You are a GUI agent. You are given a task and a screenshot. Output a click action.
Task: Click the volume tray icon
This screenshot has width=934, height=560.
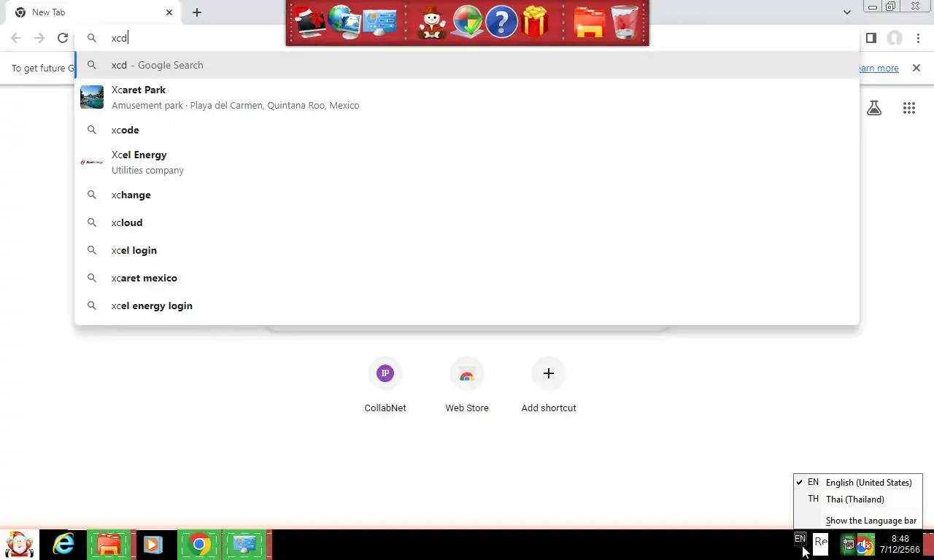[865, 545]
